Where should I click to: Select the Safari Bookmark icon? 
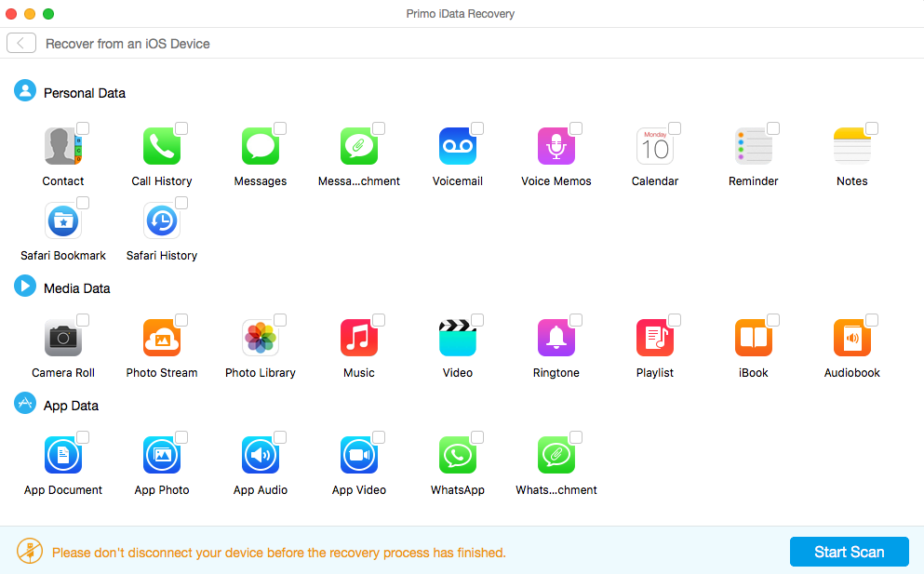tap(62, 220)
